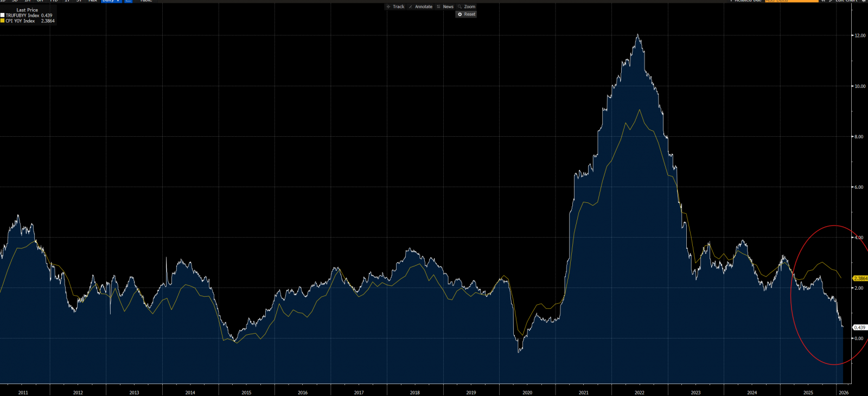Switch to the Table view tab
This screenshot has height=396, width=868.
click(146, 1)
